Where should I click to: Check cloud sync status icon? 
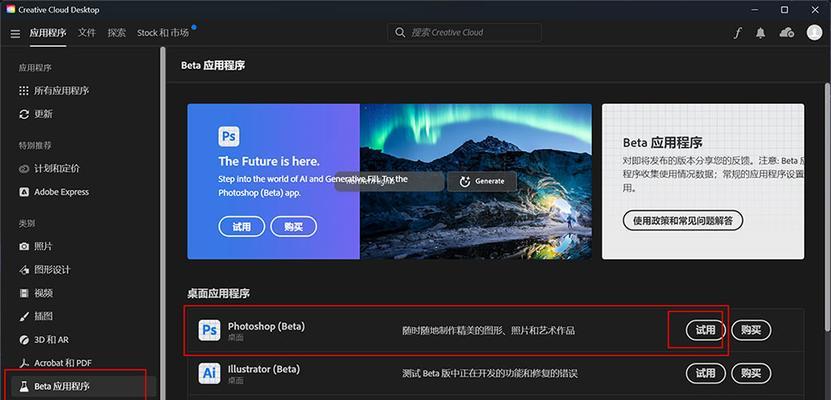[x=786, y=33]
